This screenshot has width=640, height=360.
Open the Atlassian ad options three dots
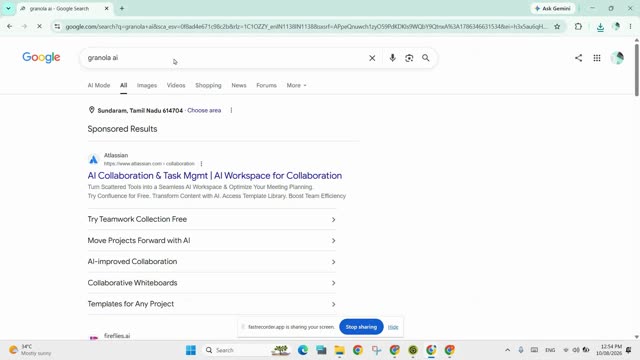201,164
